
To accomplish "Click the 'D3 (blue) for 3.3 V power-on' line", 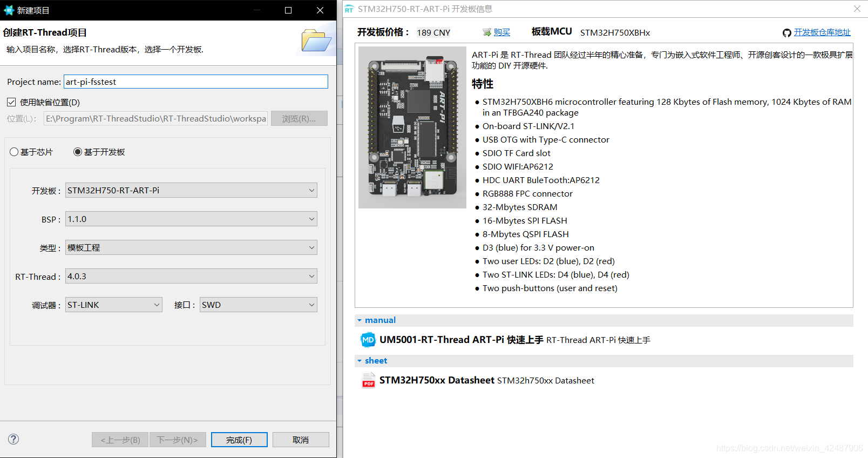I will pyautogui.click(x=538, y=248).
